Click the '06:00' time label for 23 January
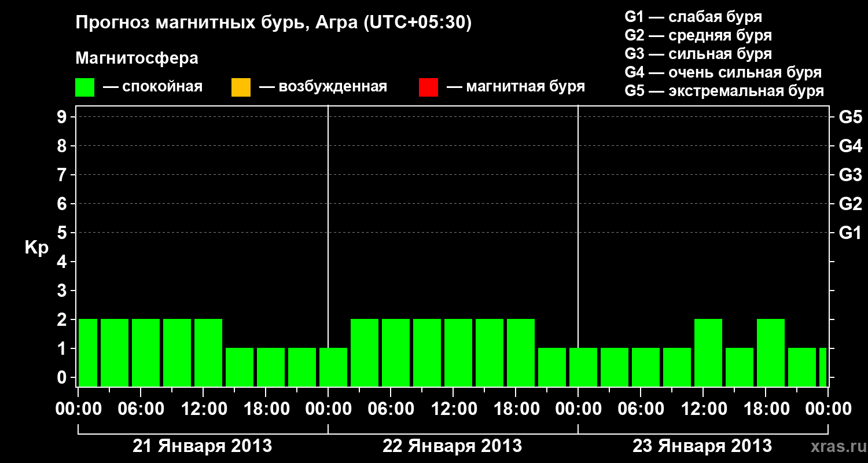The image size is (868, 463). (x=641, y=409)
